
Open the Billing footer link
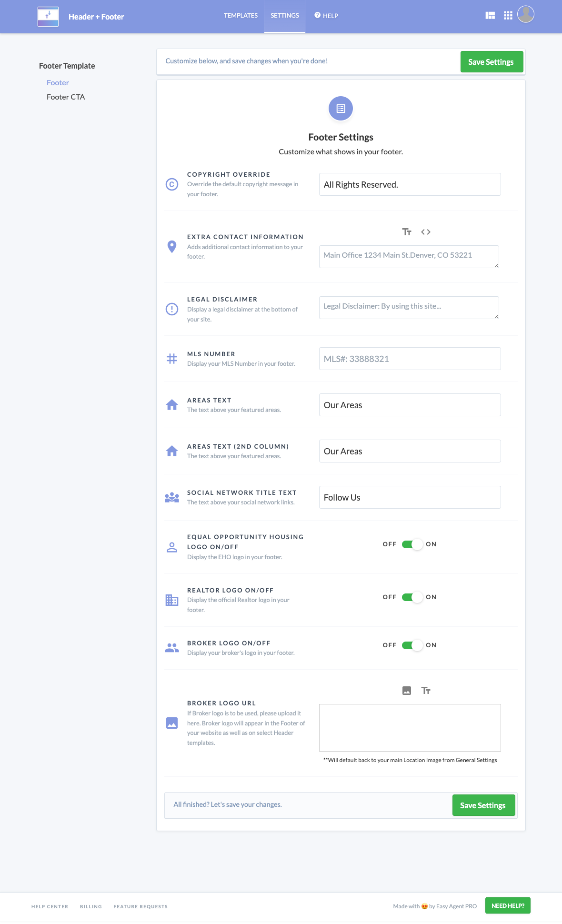[x=91, y=907]
